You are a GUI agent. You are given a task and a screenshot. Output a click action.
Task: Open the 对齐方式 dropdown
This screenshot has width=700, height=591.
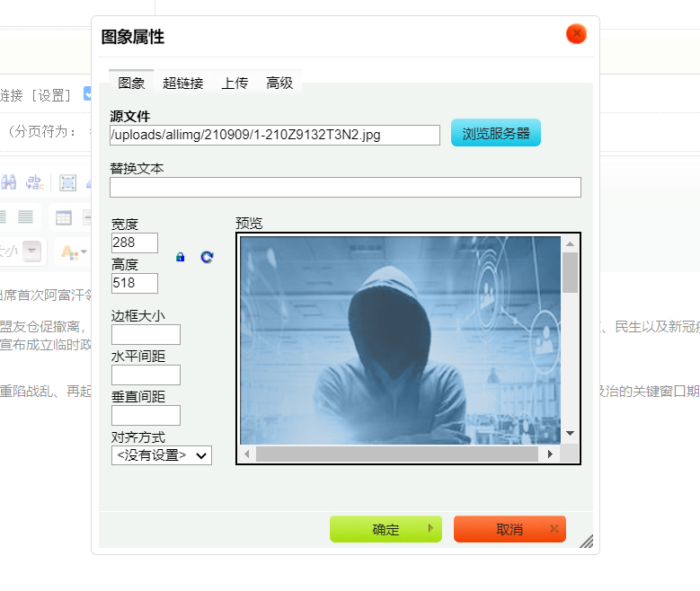(161, 455)
